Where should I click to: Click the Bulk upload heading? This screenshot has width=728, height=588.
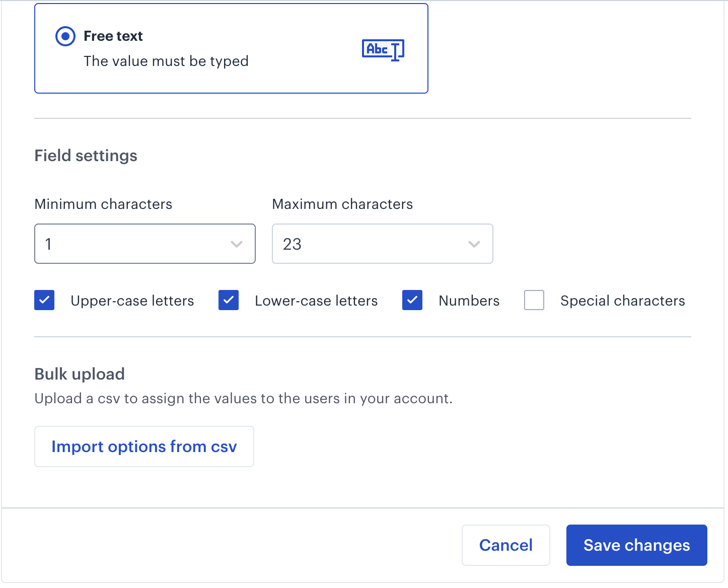80,374
